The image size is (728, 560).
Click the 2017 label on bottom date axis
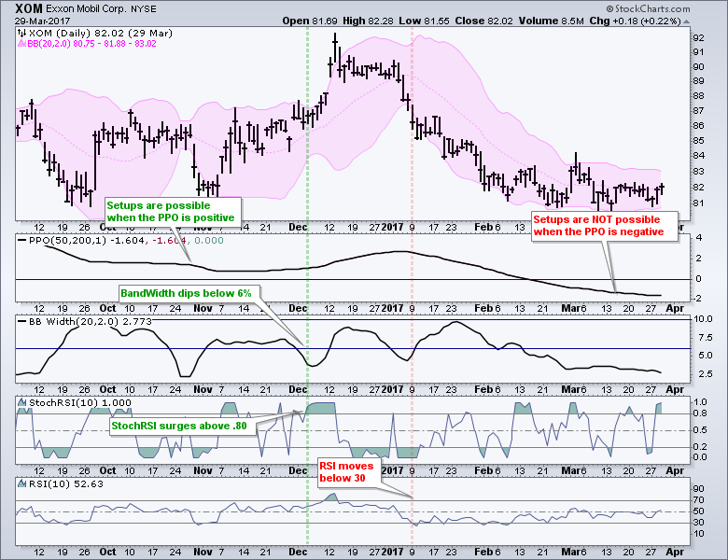point(392,552)
